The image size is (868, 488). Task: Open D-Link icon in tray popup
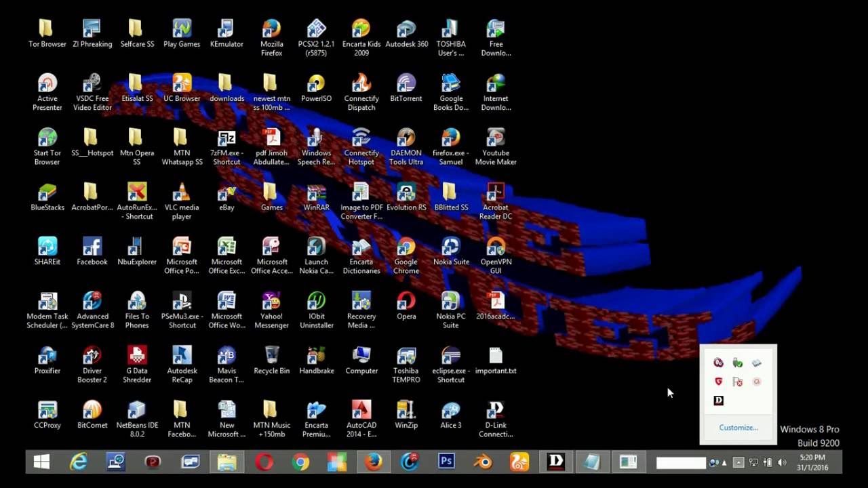719,401
